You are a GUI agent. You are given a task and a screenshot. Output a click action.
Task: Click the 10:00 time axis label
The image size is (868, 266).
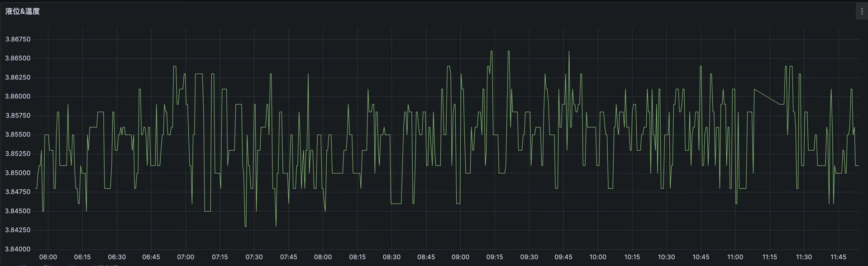[597, 257]
